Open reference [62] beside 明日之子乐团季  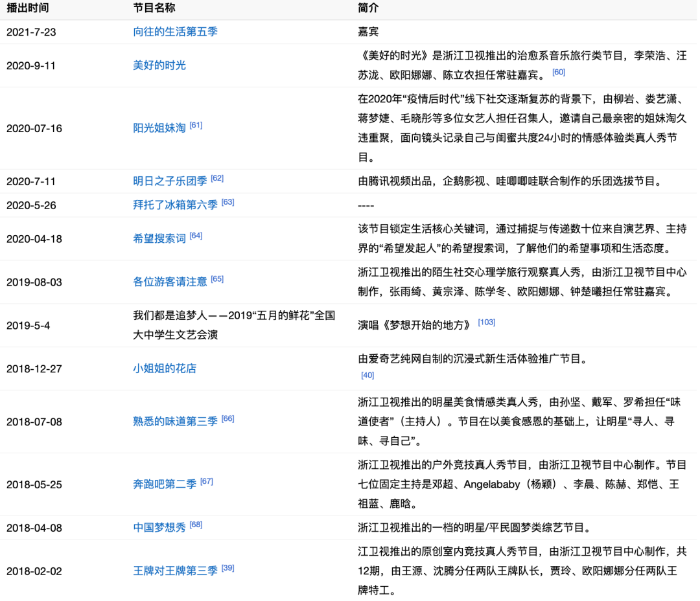click(x=217, y=179)
